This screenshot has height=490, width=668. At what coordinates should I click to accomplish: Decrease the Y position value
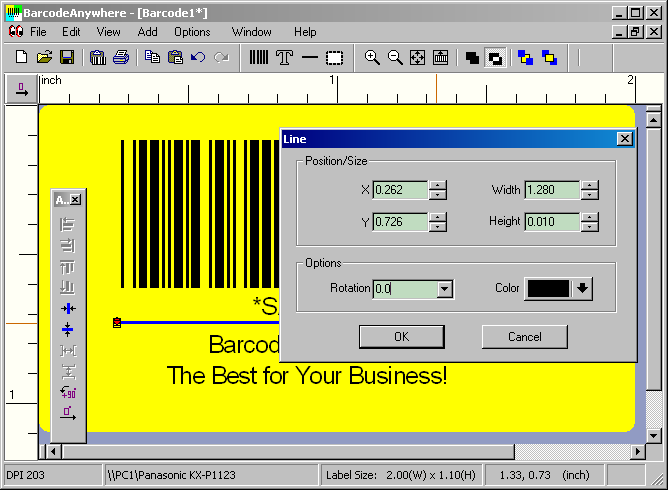tap(438, 227)
